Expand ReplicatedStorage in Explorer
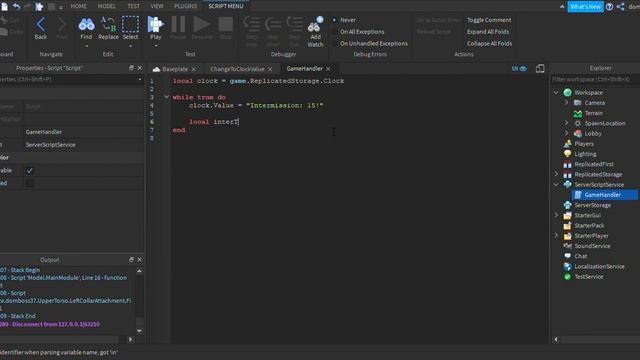This screenshot has height=360, width=640. 556,174
